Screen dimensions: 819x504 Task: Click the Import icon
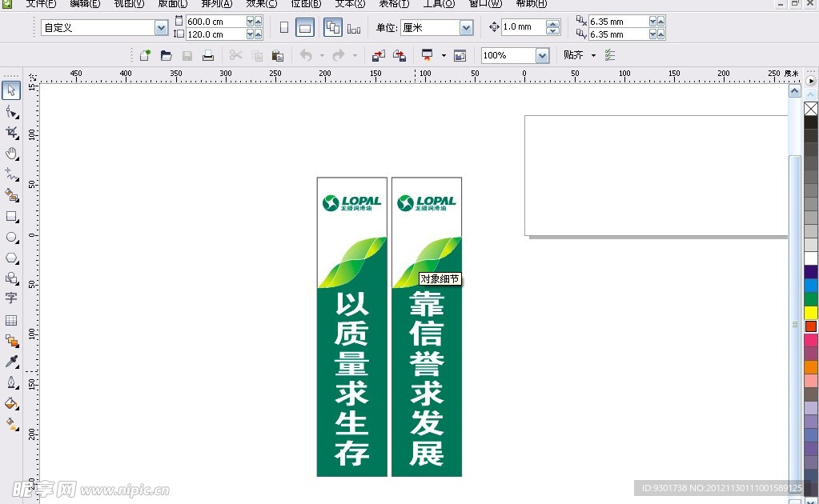pos(378,55)
